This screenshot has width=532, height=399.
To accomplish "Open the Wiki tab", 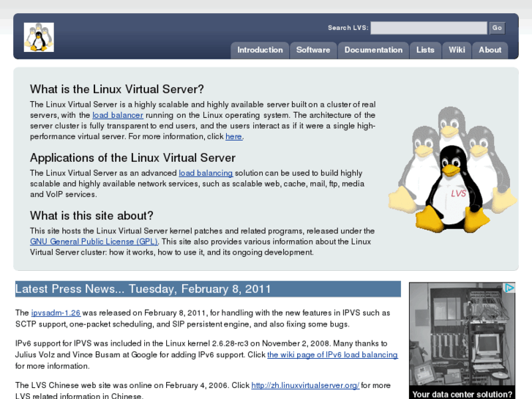I will pos(457,50).
